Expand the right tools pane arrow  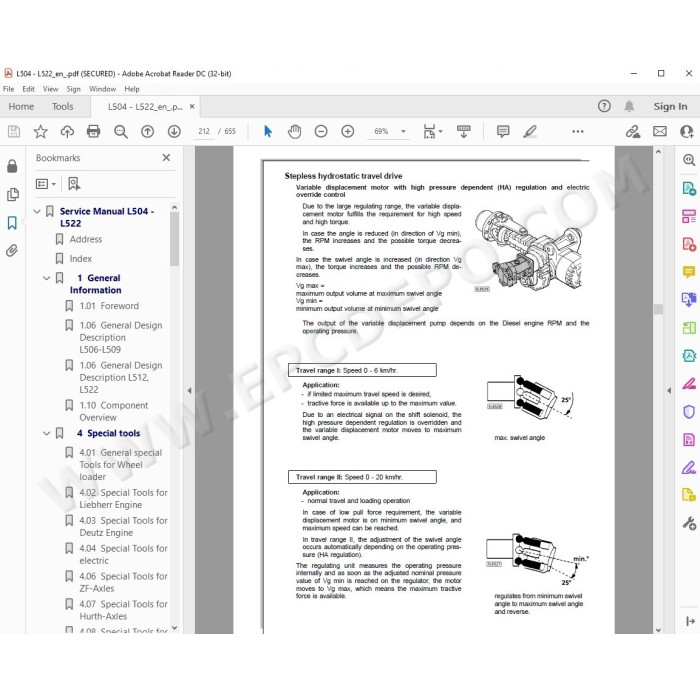[x=669, y=390]
